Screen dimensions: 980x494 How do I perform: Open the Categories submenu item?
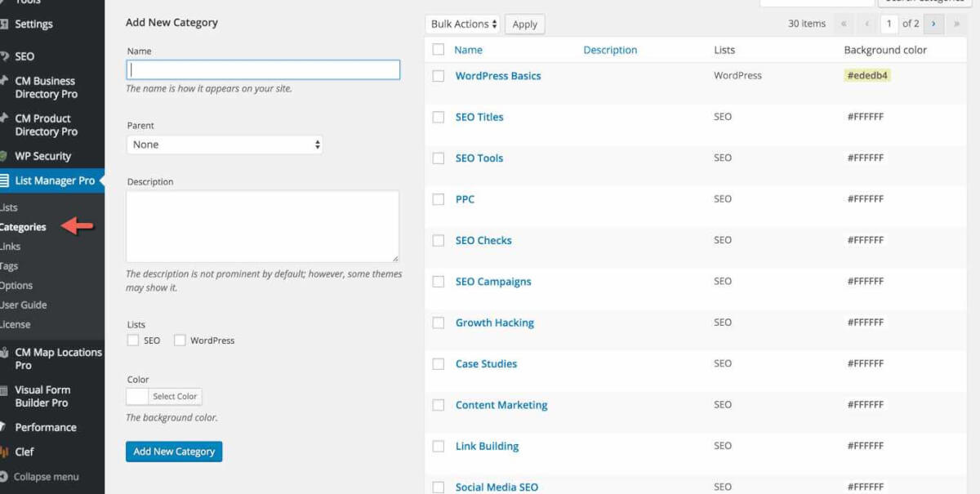click(23, 227)
